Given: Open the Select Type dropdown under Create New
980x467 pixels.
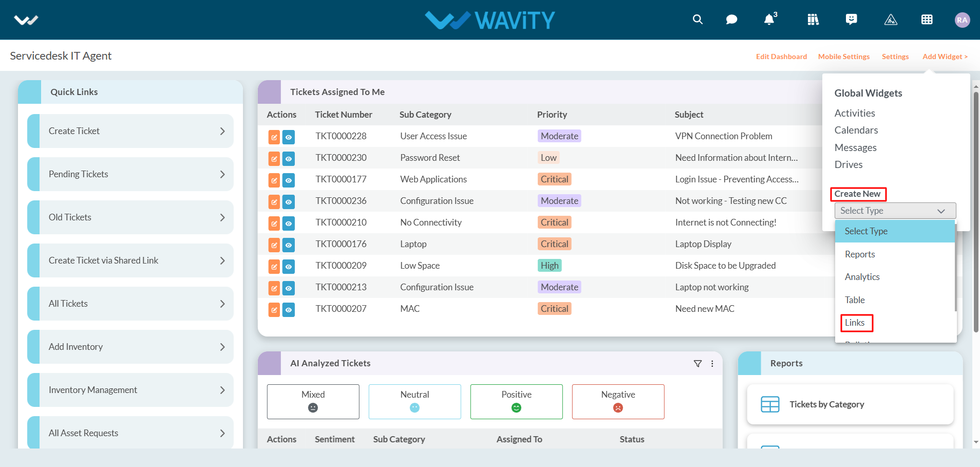Looking at the screenshot, I should (895, 211).
